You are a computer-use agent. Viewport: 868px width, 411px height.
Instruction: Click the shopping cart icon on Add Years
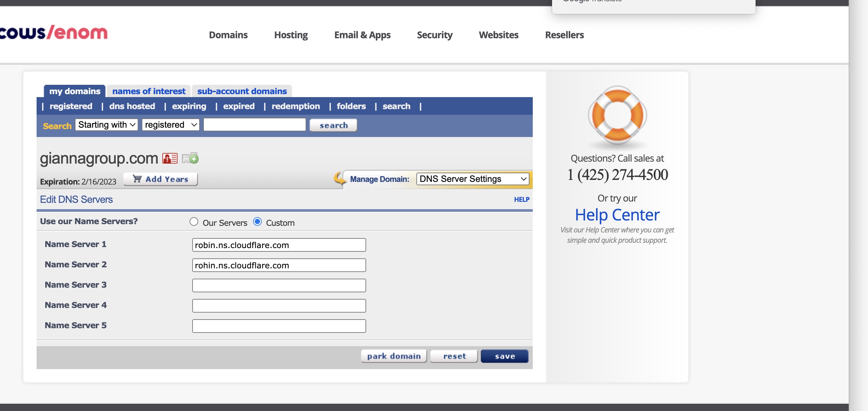pos(137,179)
